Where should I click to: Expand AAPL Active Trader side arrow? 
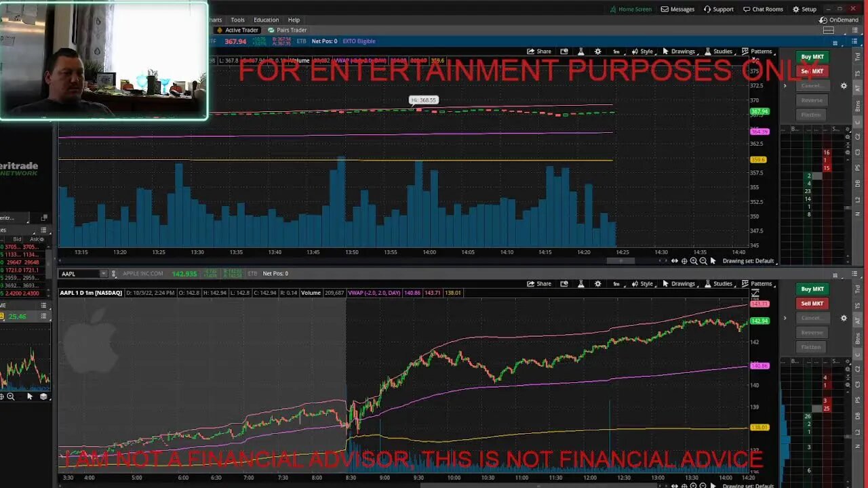coord(785,319)
